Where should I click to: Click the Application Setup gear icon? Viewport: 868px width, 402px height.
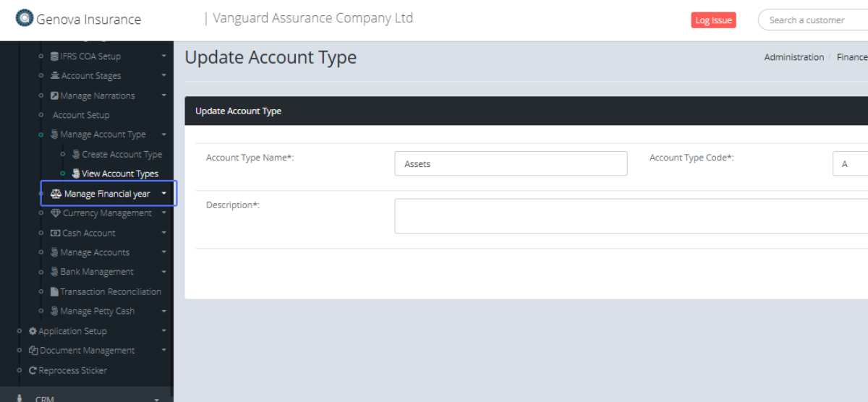coord(33,331)
